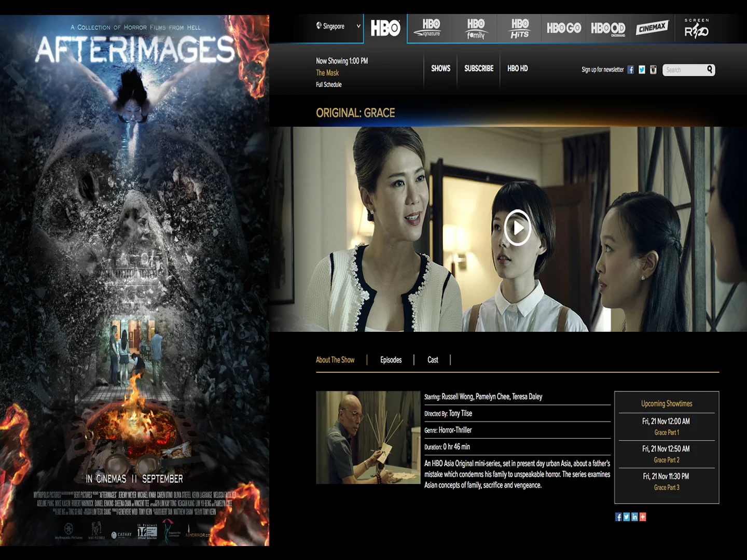Switch to HBO Signature channel
The height and width of the screenshot is (560, 747).
(428, 28)
